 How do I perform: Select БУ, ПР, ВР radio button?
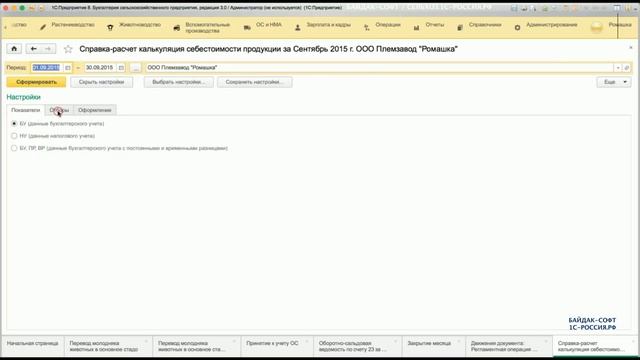pyautogui.click(x=14, y=148)
